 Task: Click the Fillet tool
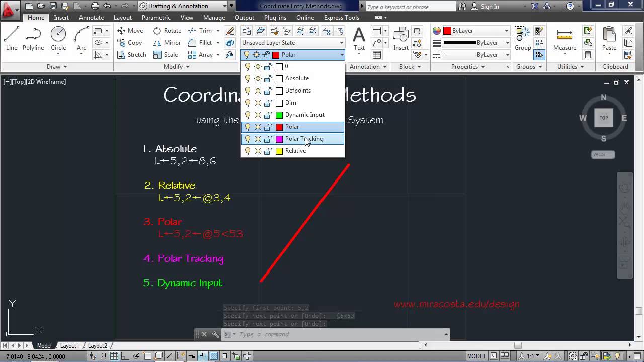(200, 43)
